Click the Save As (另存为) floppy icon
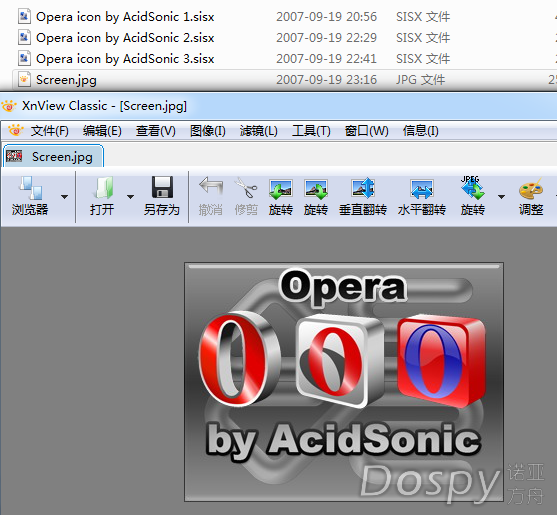Screen dimensions: 557x515 162,187
